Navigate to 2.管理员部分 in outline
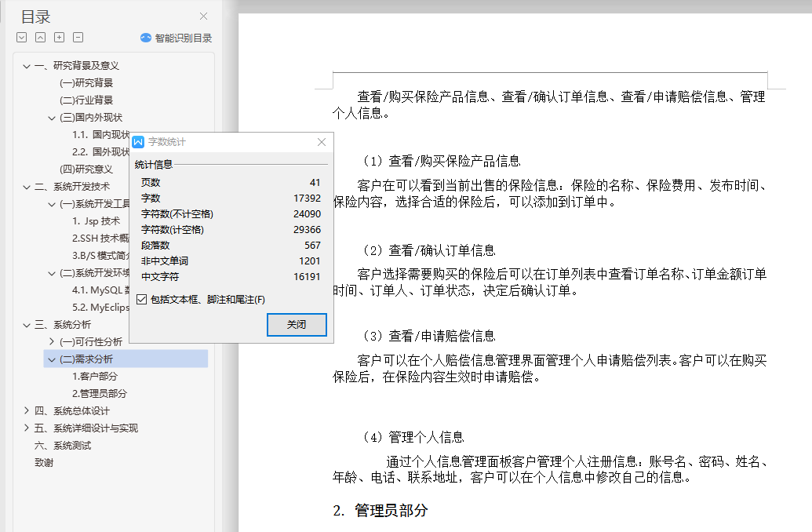Screen dimensions: 812x532 (x=100, y=394)
